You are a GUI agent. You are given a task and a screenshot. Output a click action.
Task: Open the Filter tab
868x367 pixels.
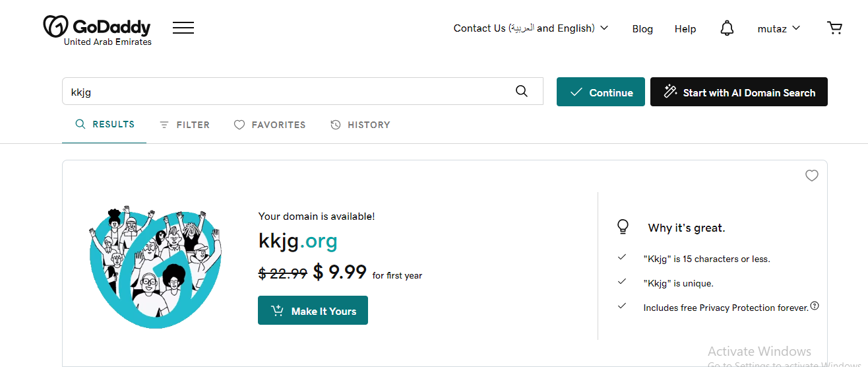185,125
